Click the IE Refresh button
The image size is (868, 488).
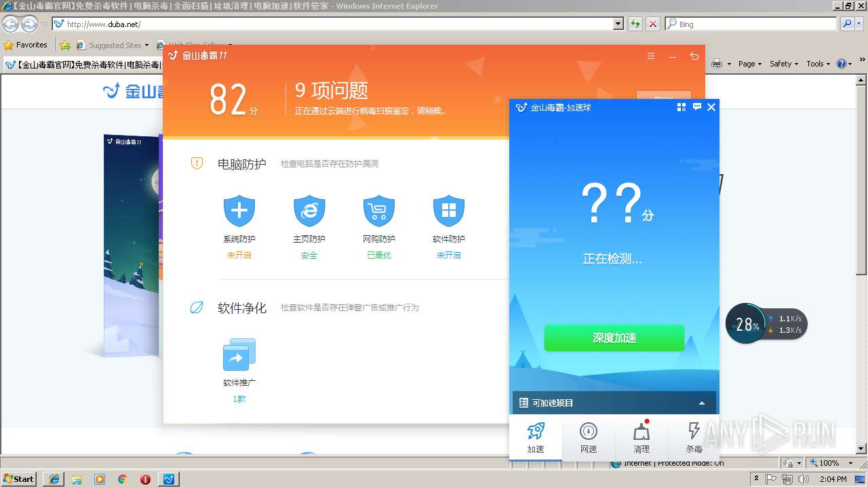click(635, 24)
